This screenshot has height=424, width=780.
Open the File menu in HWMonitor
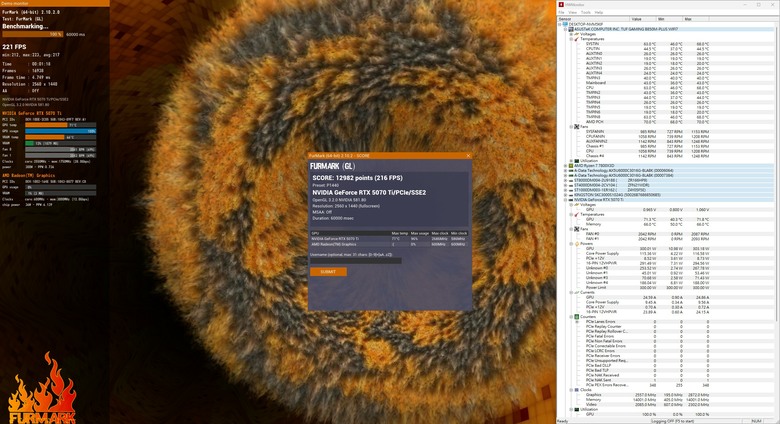(x=562, y=12)
